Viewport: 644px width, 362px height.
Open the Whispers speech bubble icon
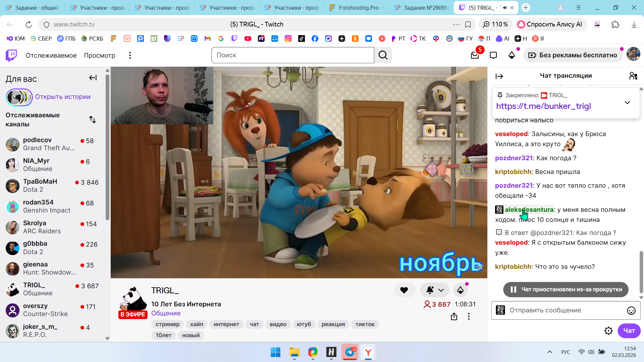[x=493, y=55]
